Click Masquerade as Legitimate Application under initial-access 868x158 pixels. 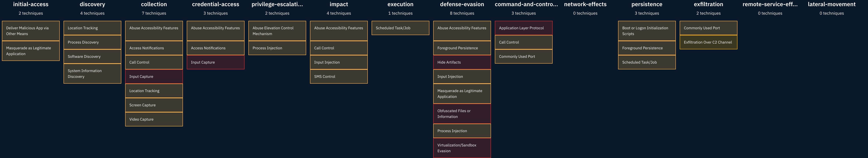pyautogui.click(x=31, y=51)
